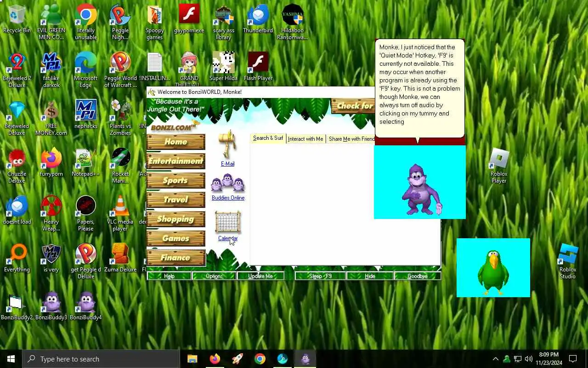Open the Chuzzle Deluxe desktop shortcut

click(x=17, y=166)
